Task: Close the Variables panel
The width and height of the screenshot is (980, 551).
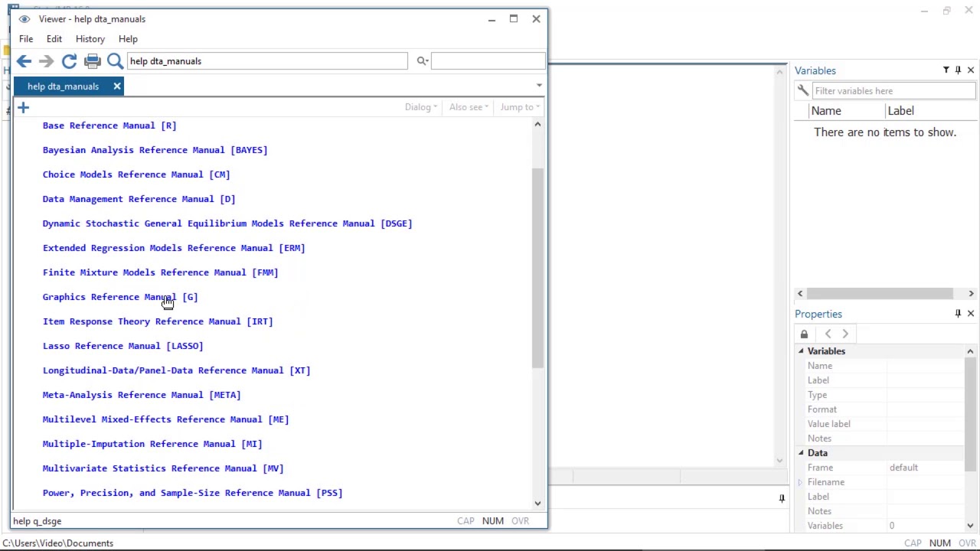Action: point(971,70)
